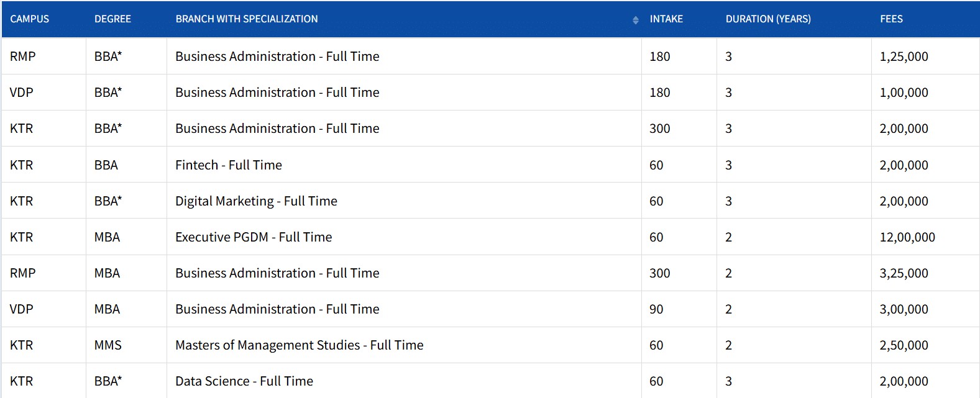Screen dimensions: 980x398
Task: Click the 1,25,000 fees value
Action: pyautogui.click(x=904, y=57)
